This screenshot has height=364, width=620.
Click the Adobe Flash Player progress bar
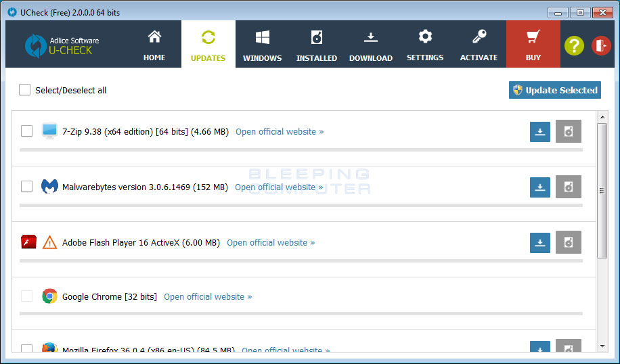[x=301, y=261]
